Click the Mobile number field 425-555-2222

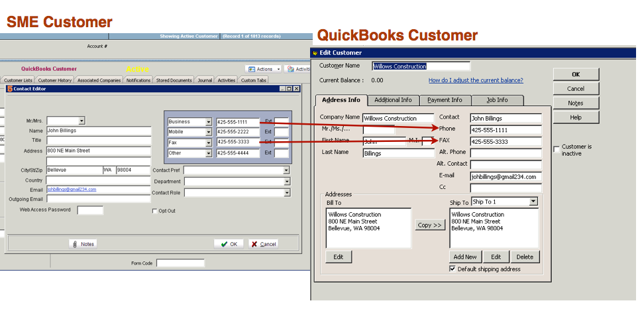pos(239,132)
